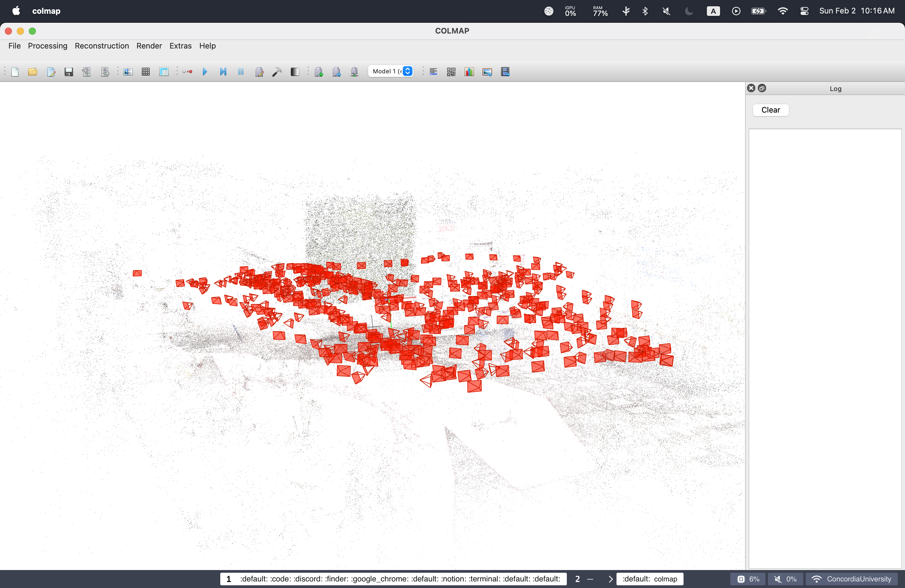Show model statistics bar chart icon
905x588 pixels.
coord(469,72)
